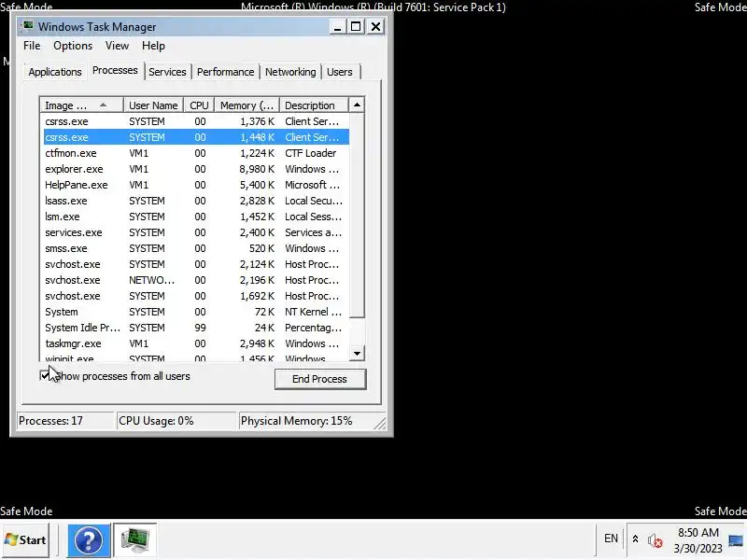Click the resize grip of Task Manager
Image resolution: width=747 pixels, height=560 pixels.
click(380, 423)
